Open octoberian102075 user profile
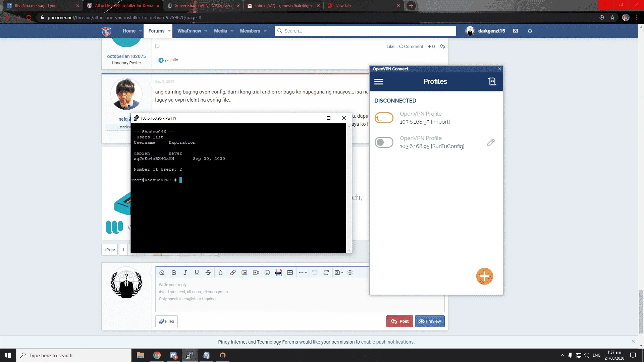Screen dimensions: 644x362 point(126,56)
